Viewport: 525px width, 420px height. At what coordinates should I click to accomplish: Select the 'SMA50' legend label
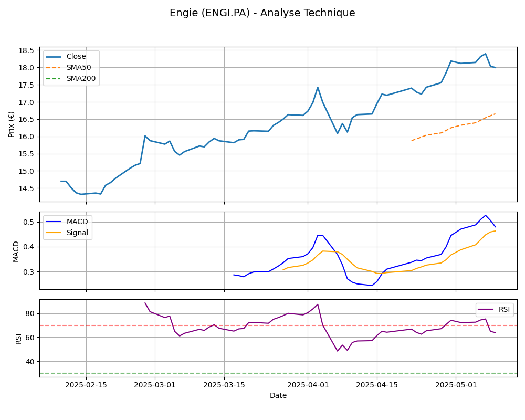click(x=79, y=68)
